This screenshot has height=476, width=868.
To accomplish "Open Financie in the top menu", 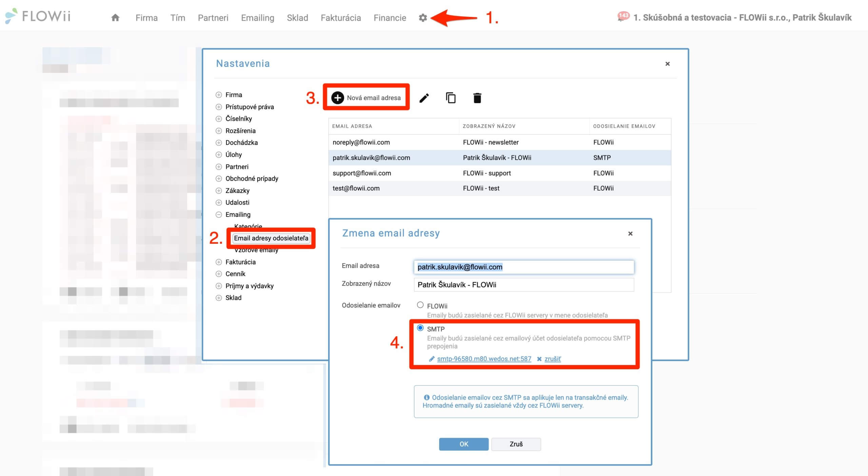I will click(x=390, y=18).
